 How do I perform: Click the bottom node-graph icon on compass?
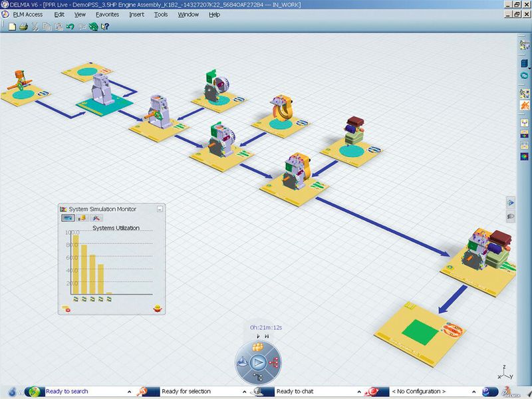point(258,377)
